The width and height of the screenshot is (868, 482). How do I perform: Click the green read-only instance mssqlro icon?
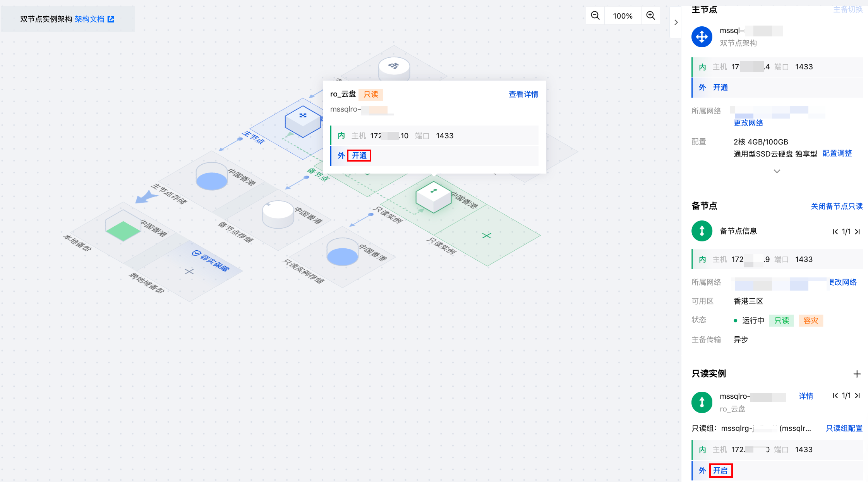(702, 402)
